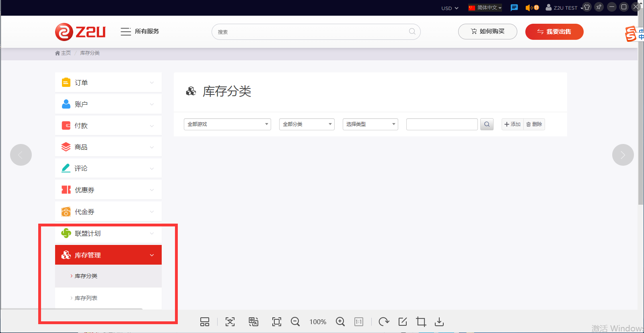This screenshot has height=333, width=644.
Task: Click the 我要出售 button
Action: [554, 32]
